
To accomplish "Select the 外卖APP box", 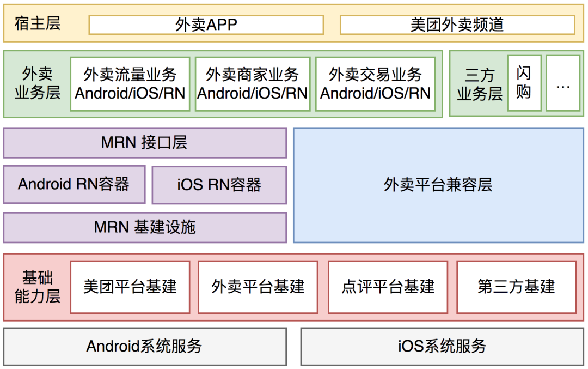I will pos(206,25).
